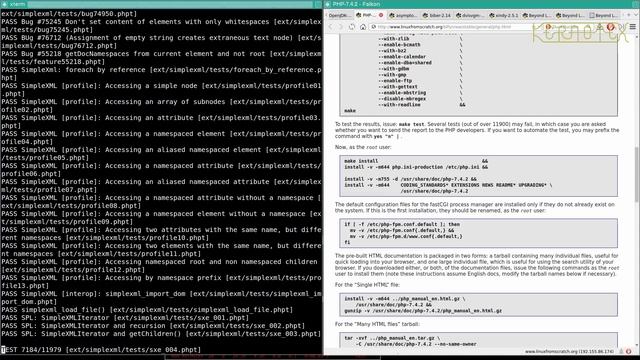This screenshot has width=640, height=360.
Task: Click 'TEST 7184/11979' line in xterm
Action: [101, 350]
